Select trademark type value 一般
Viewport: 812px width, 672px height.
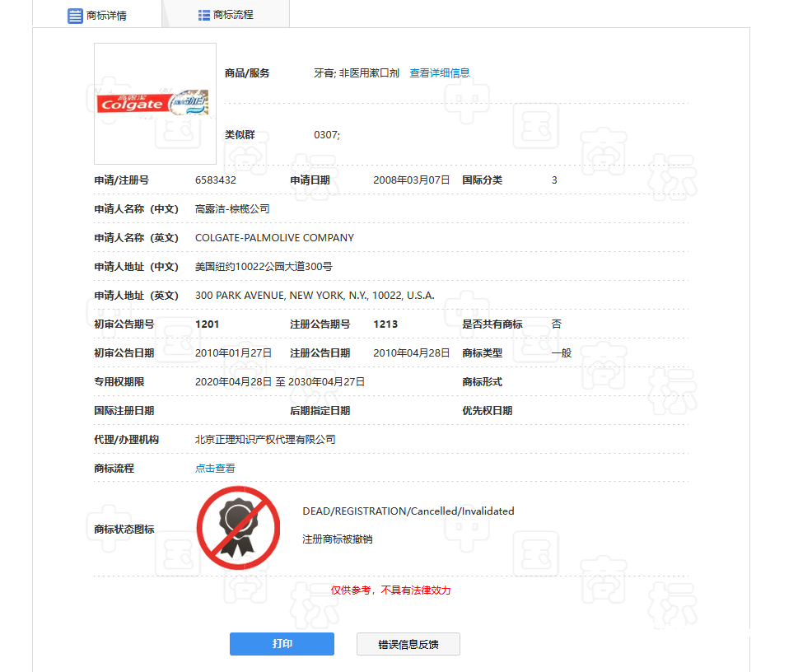pos(562,353)
